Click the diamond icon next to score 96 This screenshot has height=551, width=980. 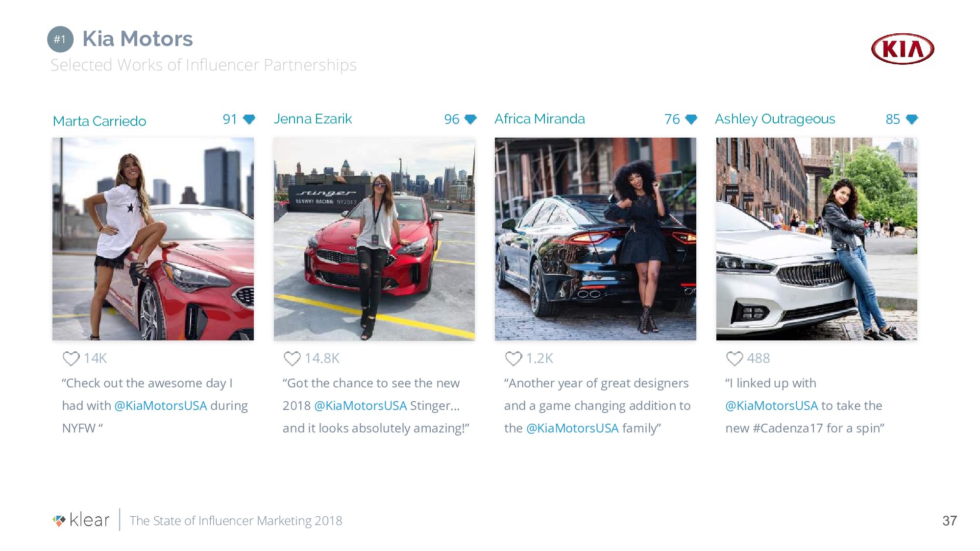click(470, 119)
